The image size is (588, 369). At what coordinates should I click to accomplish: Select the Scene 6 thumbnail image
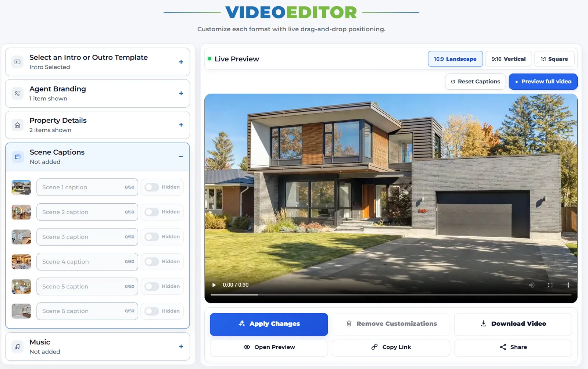tap(21, 311)
